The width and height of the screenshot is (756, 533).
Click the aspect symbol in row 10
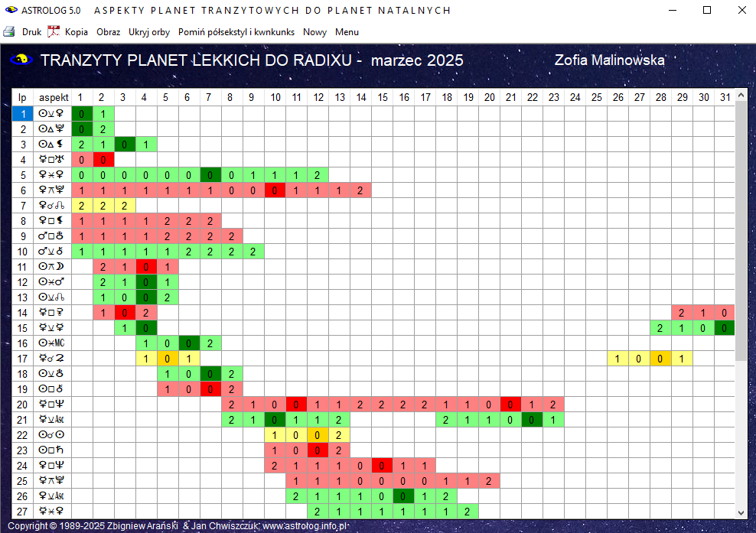pyautogui.click(x=52, y=252)
